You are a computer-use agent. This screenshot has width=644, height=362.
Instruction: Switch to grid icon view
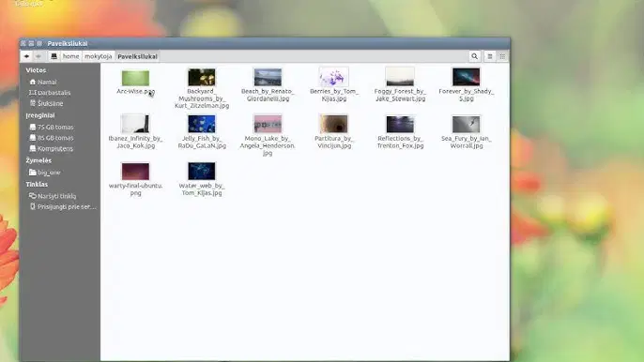tap(502, 56)
